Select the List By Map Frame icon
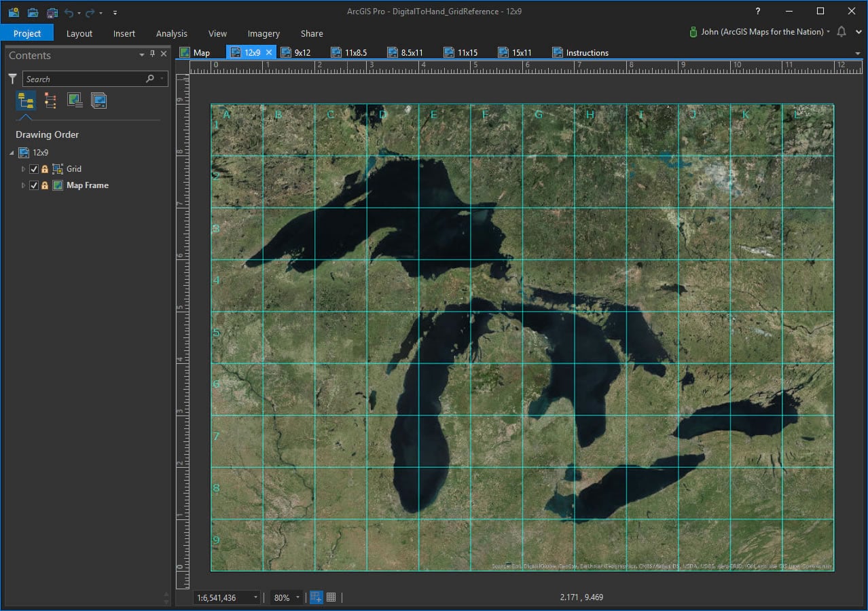868x611 pixels. (75, 101)
